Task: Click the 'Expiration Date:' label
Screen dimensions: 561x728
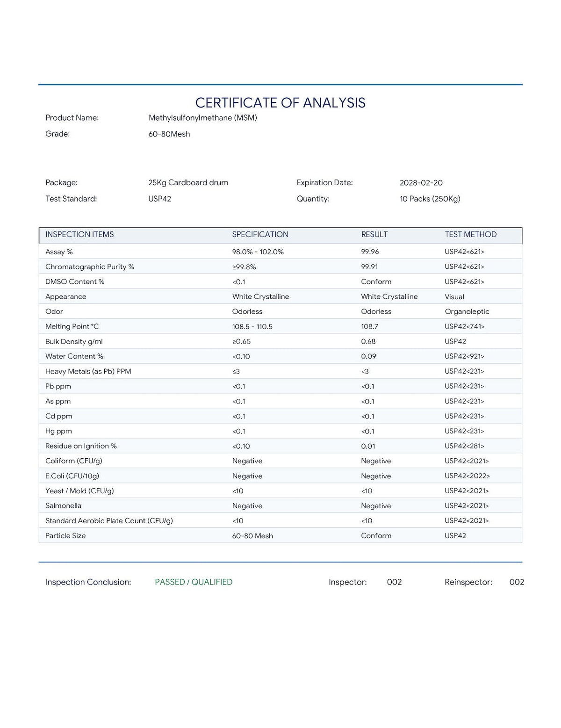Action: tap(325, 183)
